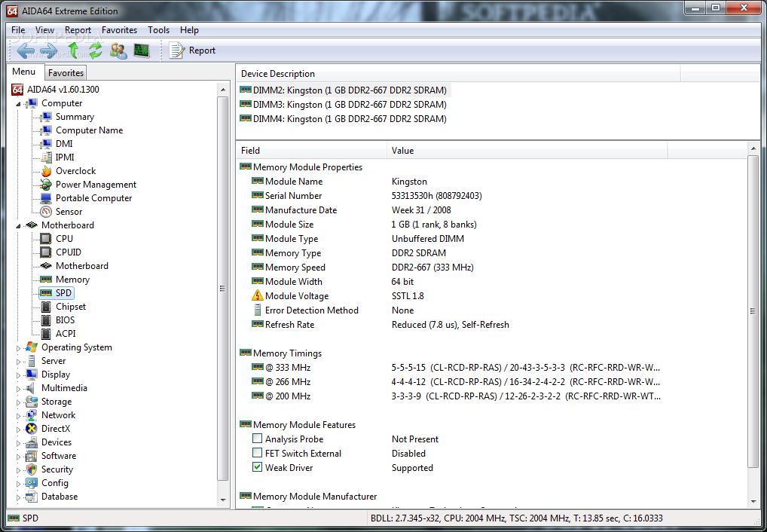Open the Manage Users toolbar icon

click(x=118, y=50)
